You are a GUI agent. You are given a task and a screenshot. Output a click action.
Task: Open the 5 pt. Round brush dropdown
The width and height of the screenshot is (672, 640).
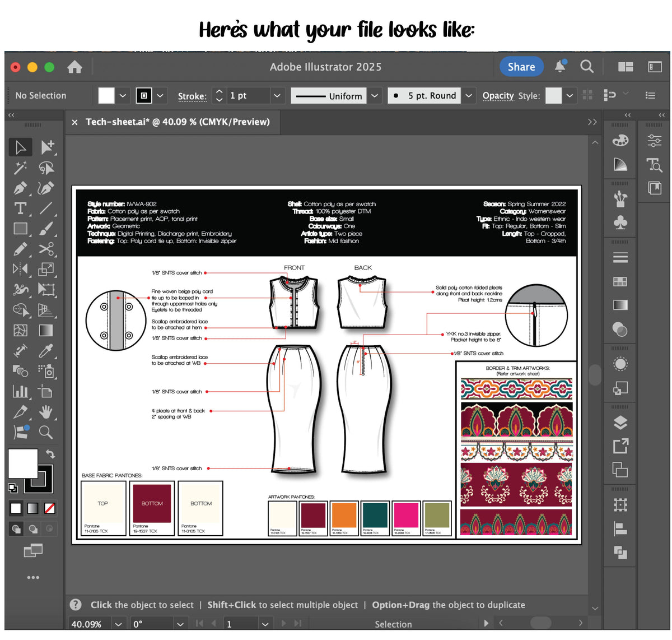pos(469,96)
